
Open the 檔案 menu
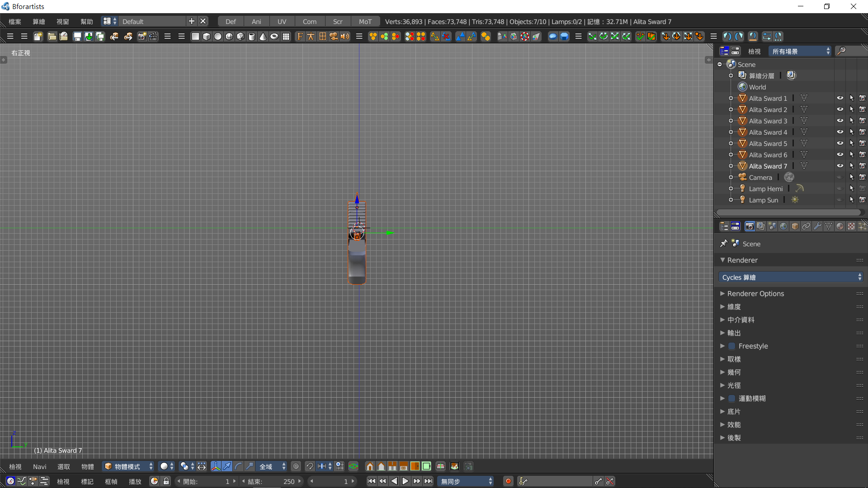(15, 22)
